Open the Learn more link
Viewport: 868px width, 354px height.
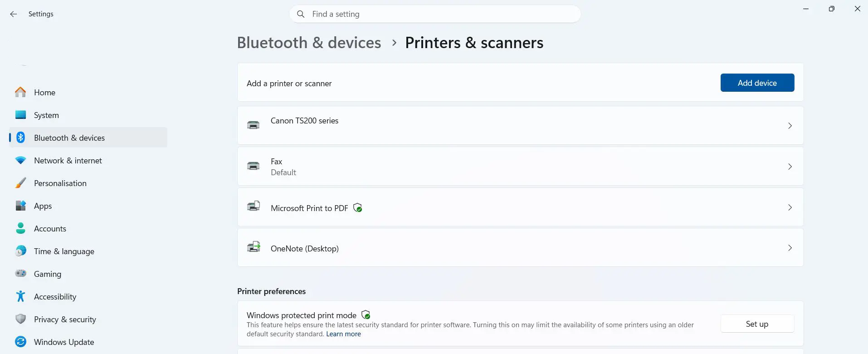(343, 334)
